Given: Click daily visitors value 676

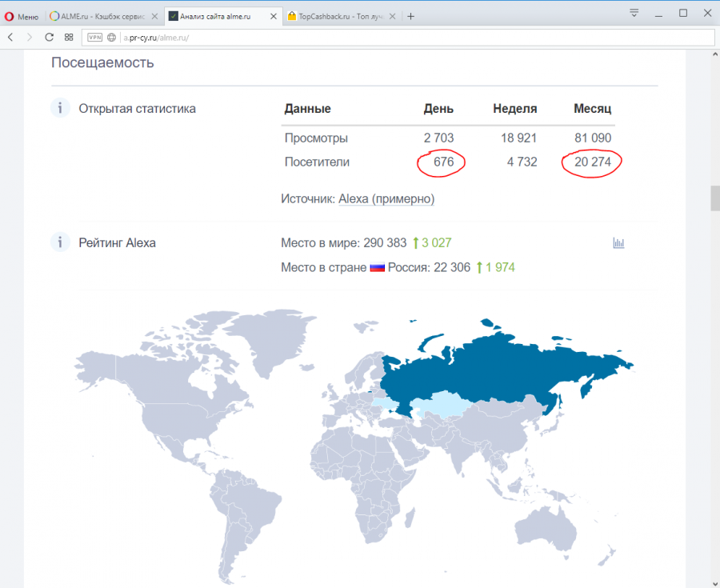Looking at the screenshot, I should 443,162.
